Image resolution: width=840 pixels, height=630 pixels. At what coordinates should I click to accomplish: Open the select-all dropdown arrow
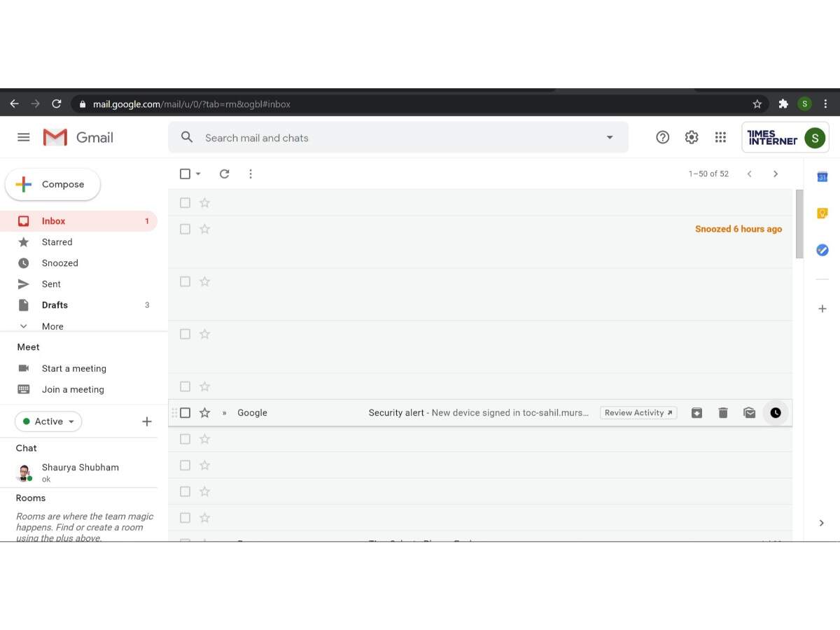(198, 174)
